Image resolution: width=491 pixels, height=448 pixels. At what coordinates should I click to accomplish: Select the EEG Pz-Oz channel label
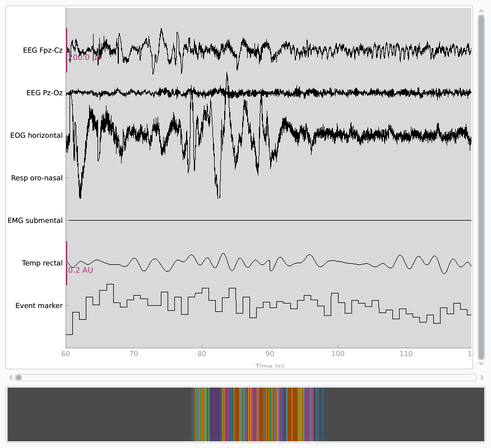tap(44, 92)
